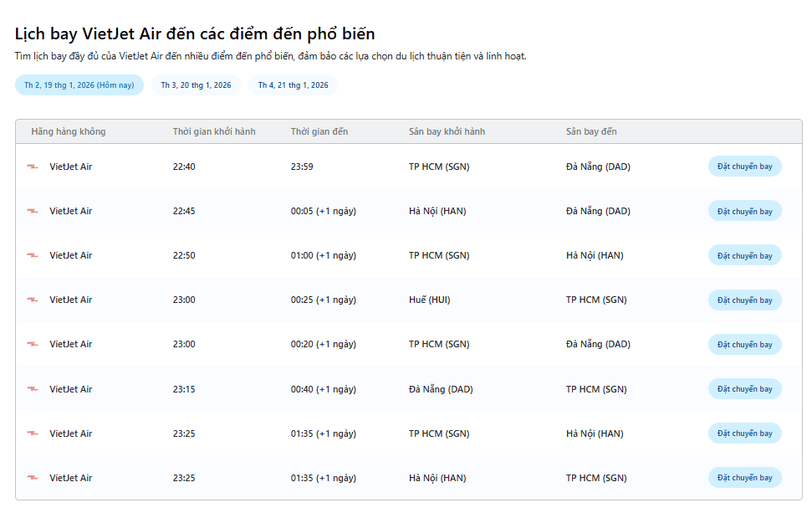
Task: Click VietJet logo on the Huế (HUI) flight row
Action: point(33,300)
